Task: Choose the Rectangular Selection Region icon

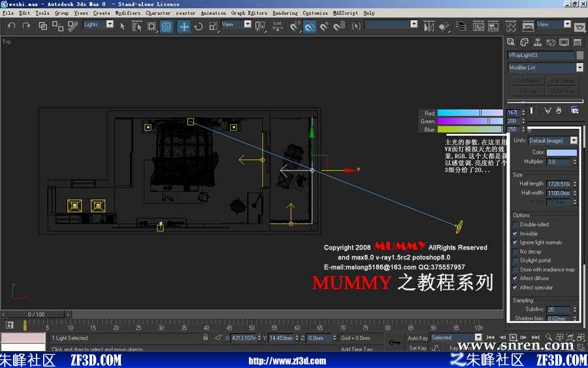Action: tap(152, 26)
